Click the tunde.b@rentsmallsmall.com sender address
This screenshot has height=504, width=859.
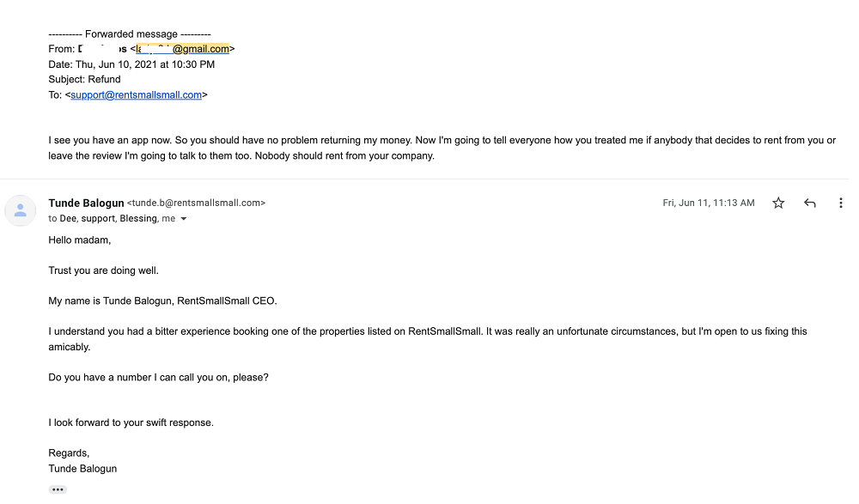[196, 203]
